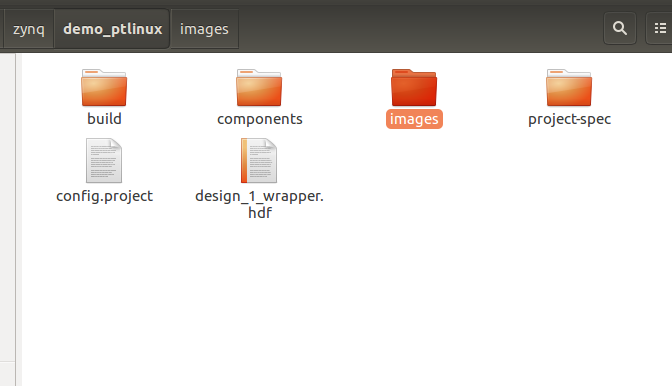Click the config.project file name

[105, 196]
